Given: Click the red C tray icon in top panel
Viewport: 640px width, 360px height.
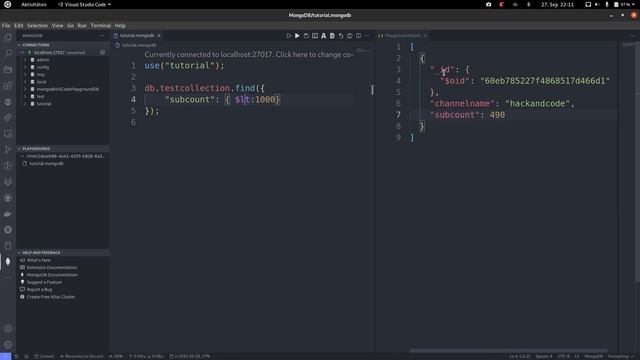Looking at the screenshot, I should (502, 4).
